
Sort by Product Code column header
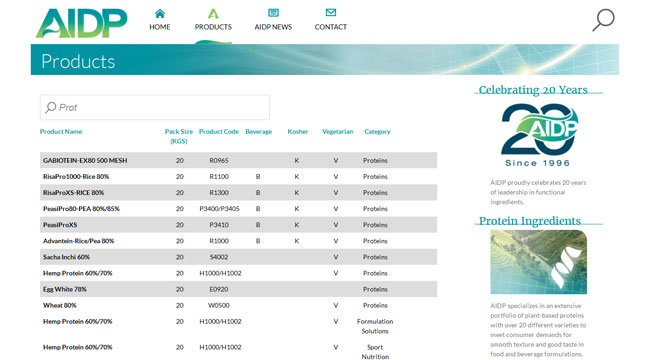pos(219,131)
